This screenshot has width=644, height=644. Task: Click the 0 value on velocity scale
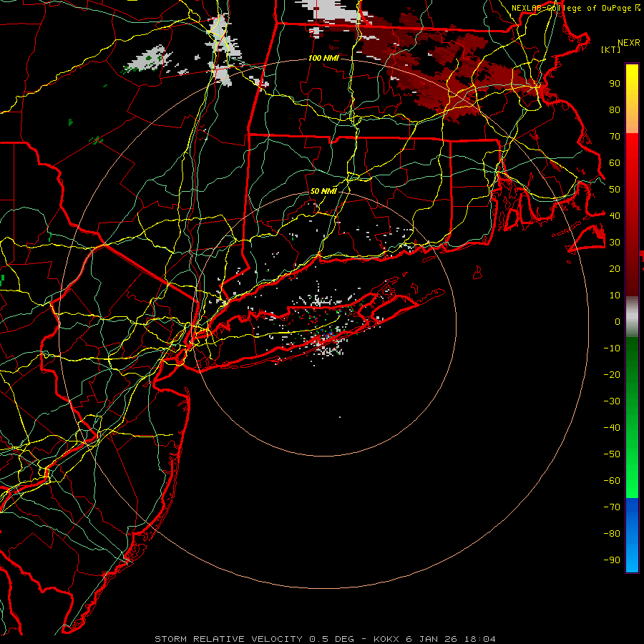coord(618,321)
